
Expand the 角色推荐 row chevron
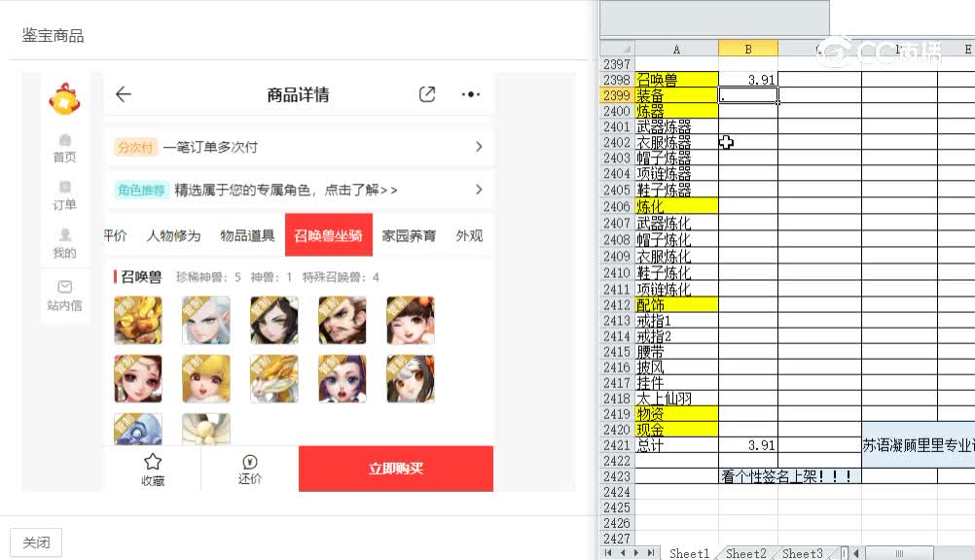click(x=479, y=190)
